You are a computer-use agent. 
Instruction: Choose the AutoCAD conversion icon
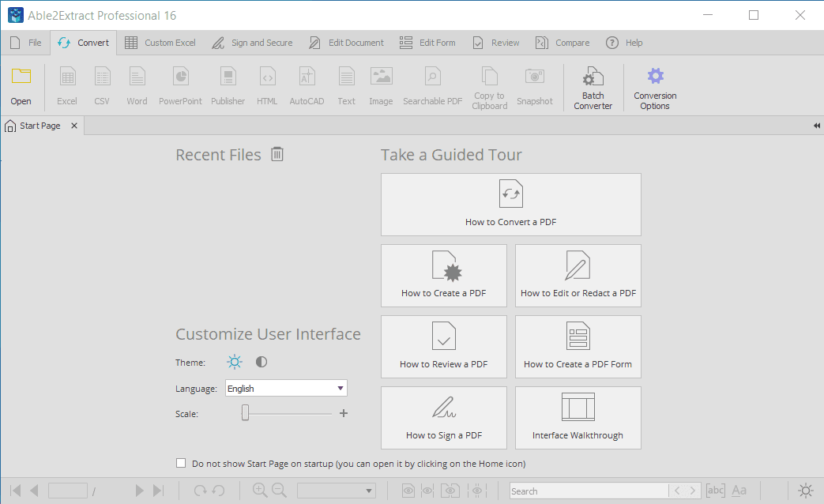tap(307, 77)
